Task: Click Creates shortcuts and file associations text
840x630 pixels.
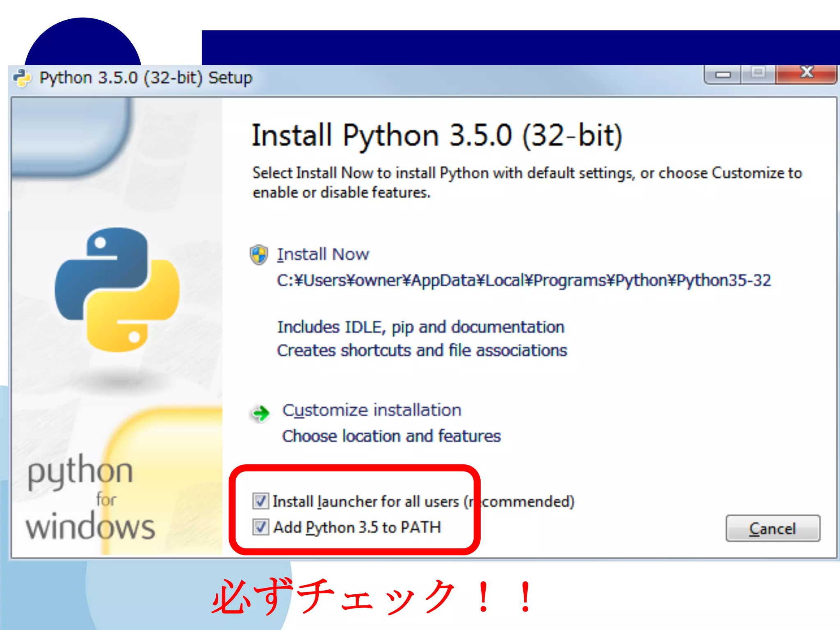Action: [x=422, y=351]
